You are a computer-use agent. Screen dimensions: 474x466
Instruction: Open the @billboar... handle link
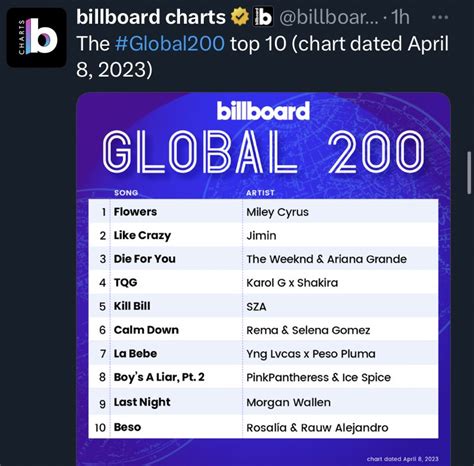click(x=329, y=17)
